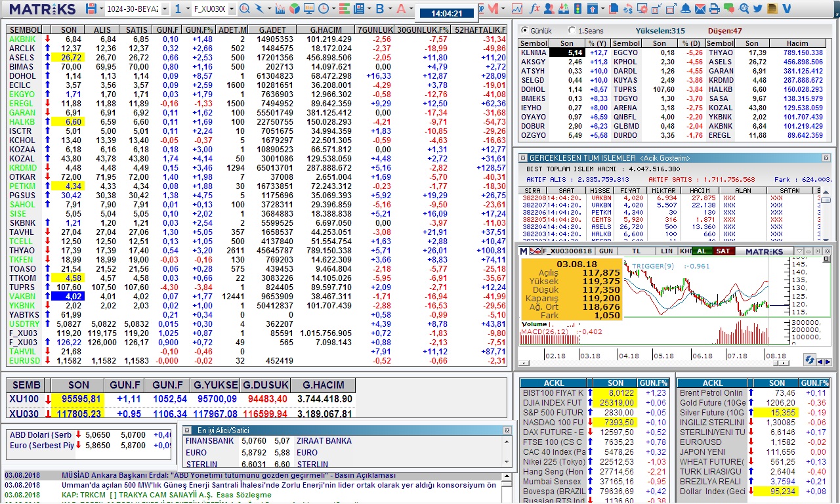Select the THYAO row in watchlist
Image resolution: width=840 pixels, height=504 pixels.
click(x=257, y=251)
